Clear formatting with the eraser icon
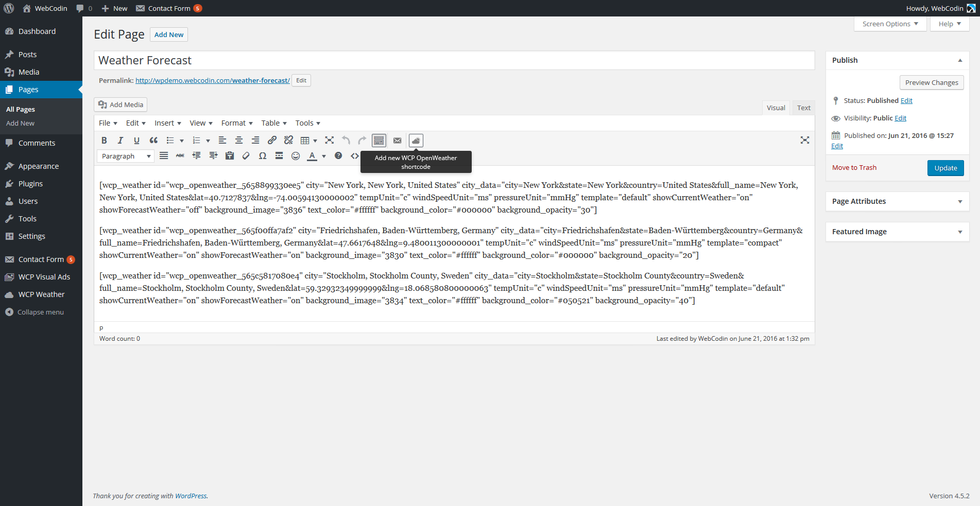This screenshot has width=980, height=506. coord(246,156)
